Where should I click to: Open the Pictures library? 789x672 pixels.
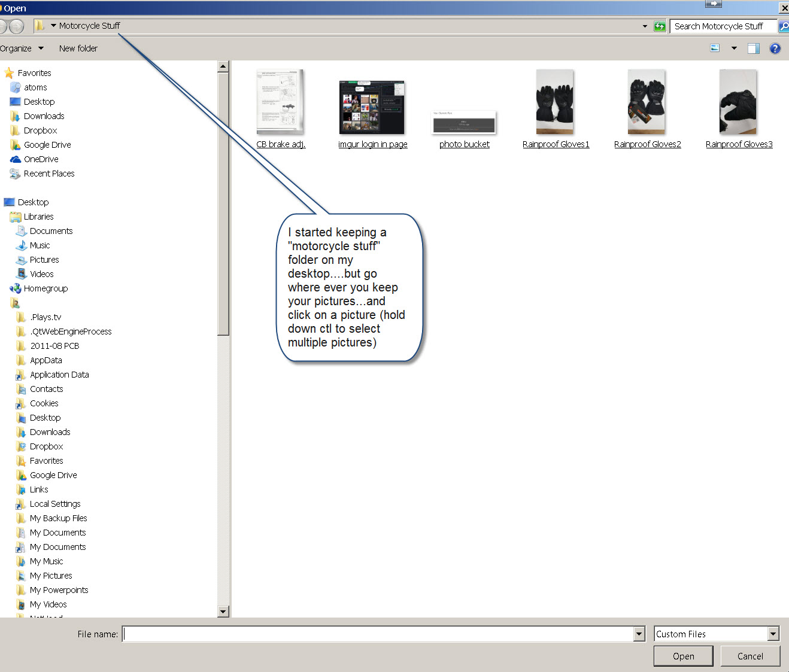(x=44, y=260)
